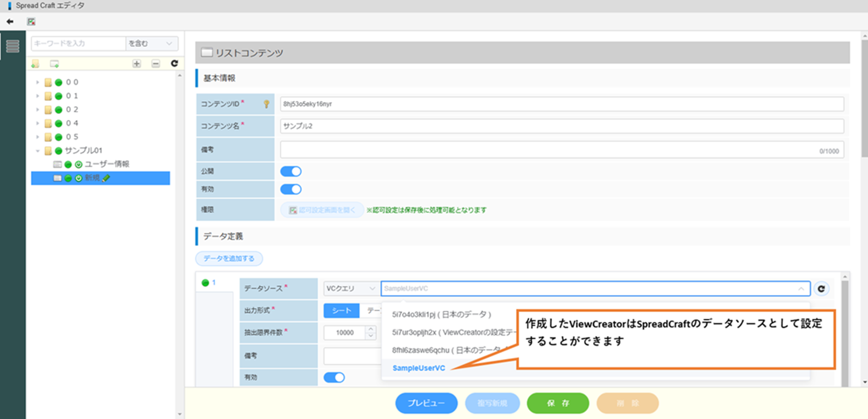Select the シート output format tab
Viewport: 868px width, 419px height.
pyautogui.click(x=341, y=311)
